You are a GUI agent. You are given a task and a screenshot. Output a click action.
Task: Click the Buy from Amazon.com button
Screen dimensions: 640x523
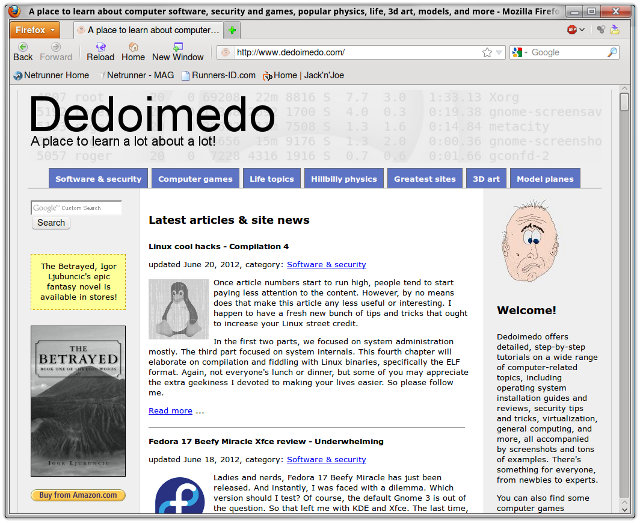pos(78,495)
